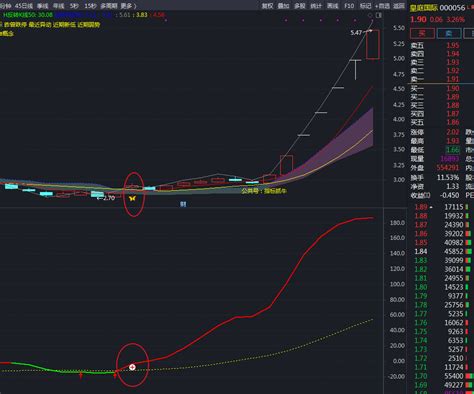Select the 季线 period tab
Viewport: 474px width, 394px height.
click(42, 6)
